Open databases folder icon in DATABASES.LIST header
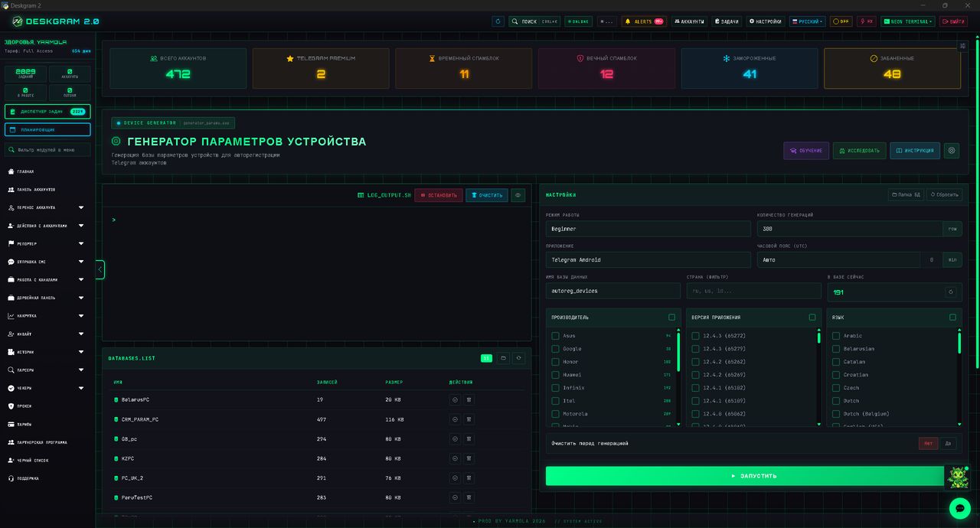The height and width of the screenshot is (528, 980). tap(503, 358)
